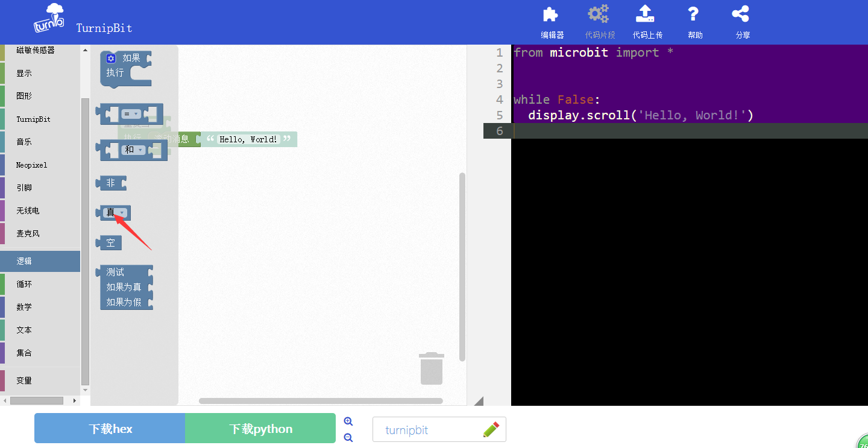Click the category list vertical scrollbar
868x448 pixels.
85,241
